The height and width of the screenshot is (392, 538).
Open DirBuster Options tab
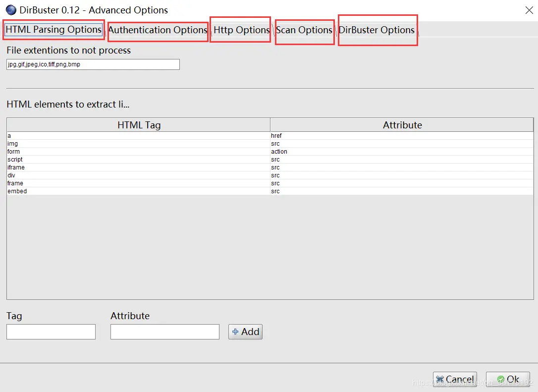coord(377,30)
